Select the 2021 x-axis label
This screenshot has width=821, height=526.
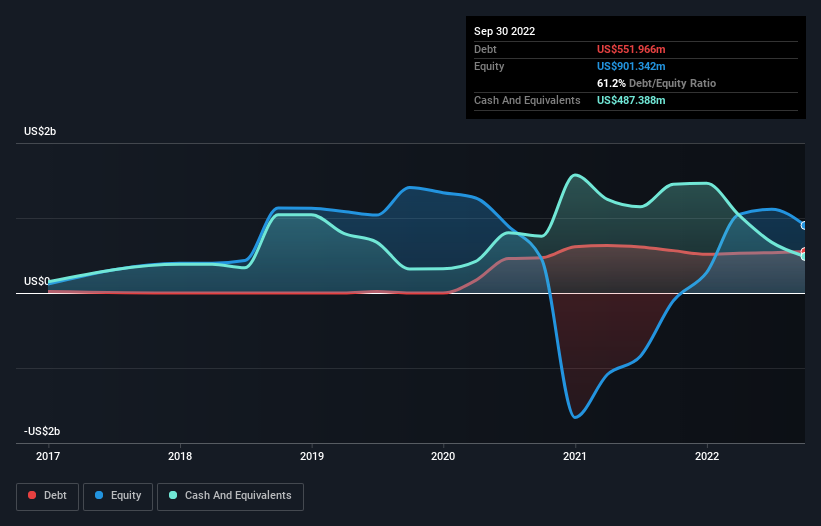click(x=575, y=456)
